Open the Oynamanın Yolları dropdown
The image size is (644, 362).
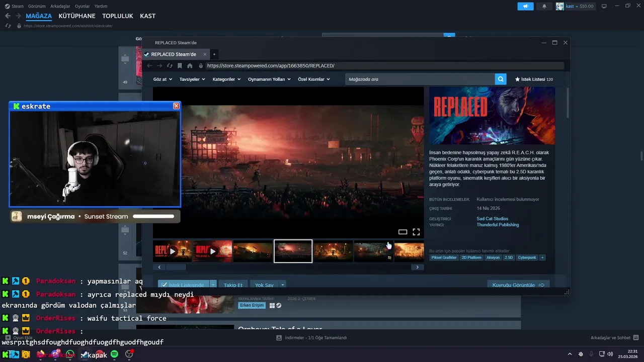click(x=269, y=79)
